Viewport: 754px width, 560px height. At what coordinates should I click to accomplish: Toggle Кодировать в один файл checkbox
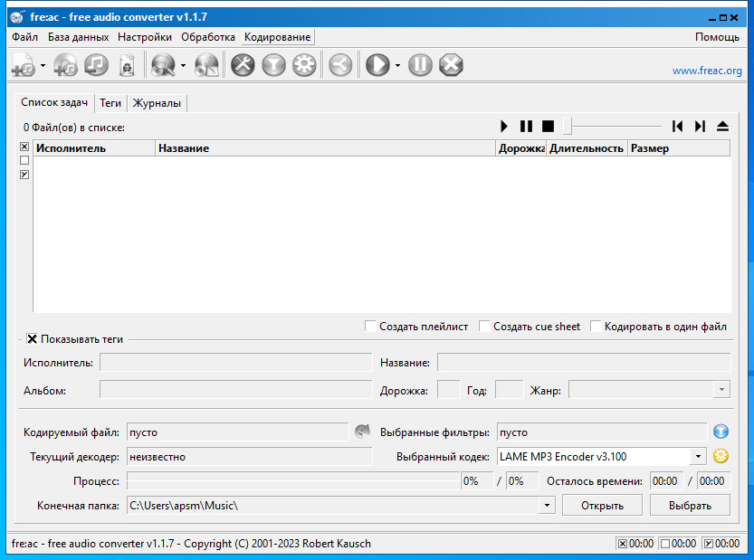point(596,327)
